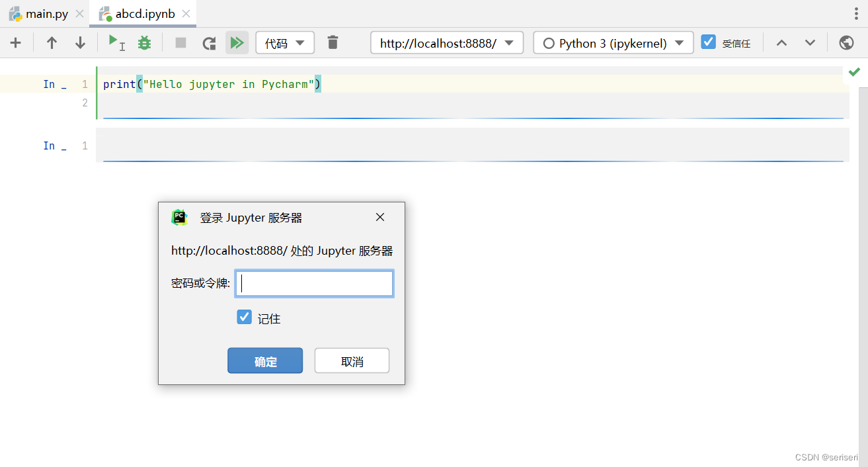Close the abcd.ipynb tab
Screen dimensions: 868x467
pyautogui.click(x=186, y=14)
